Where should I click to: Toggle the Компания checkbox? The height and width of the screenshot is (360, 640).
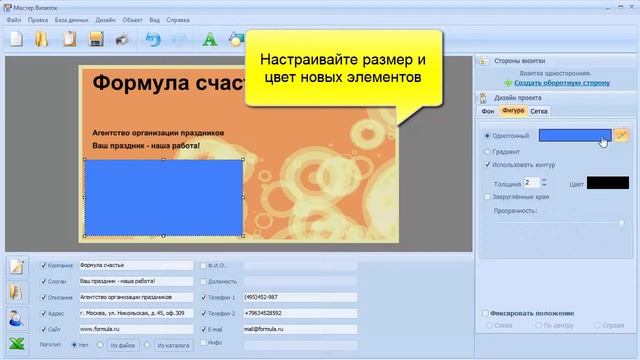tap(43, 265)
